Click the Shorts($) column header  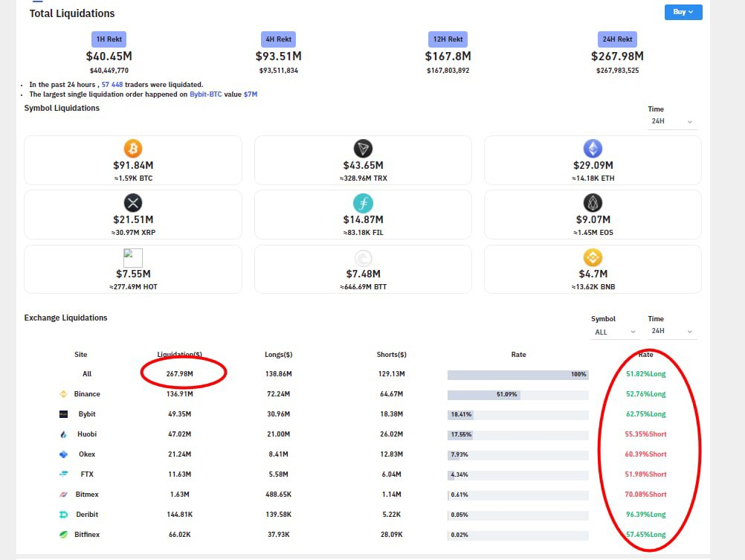coord(392,355)
